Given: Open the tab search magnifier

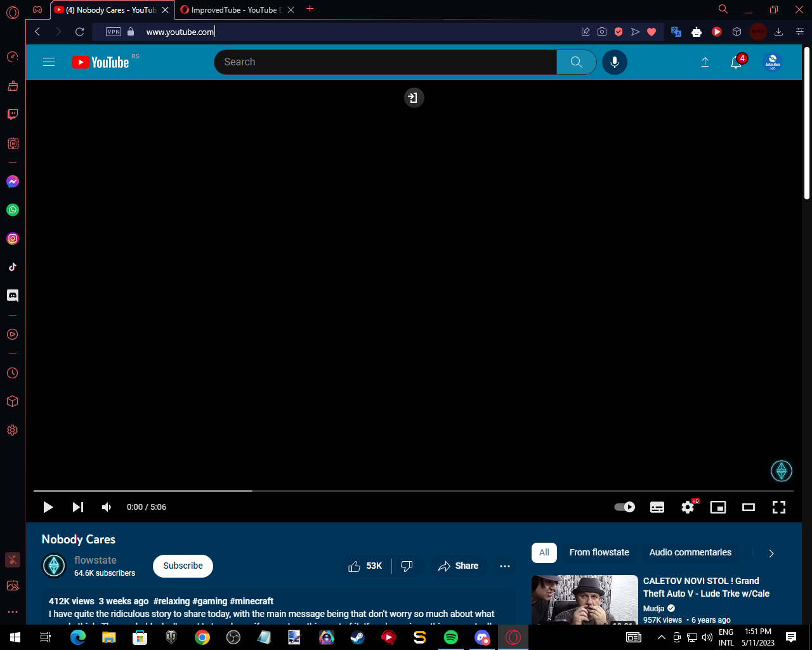Looking at the screenshot, I should point(723,10).
